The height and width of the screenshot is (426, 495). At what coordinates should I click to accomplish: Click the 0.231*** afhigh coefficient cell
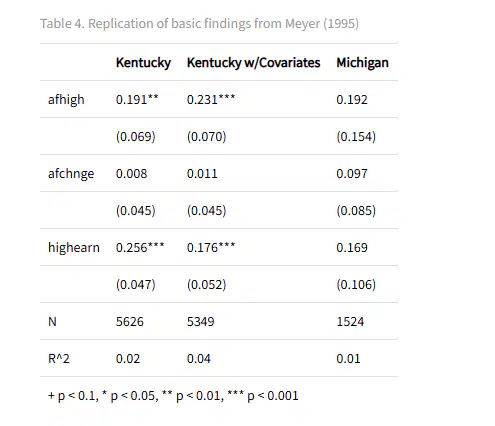pyautogui.click(x=211, y=100)
